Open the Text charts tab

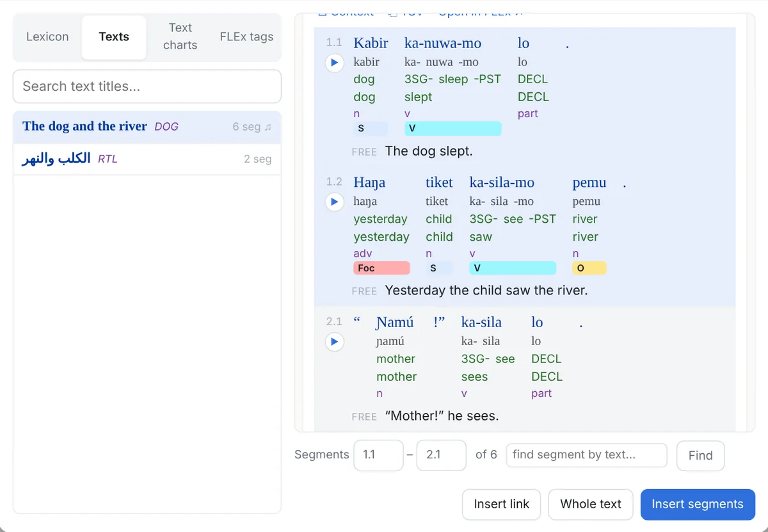click(180, 36)
